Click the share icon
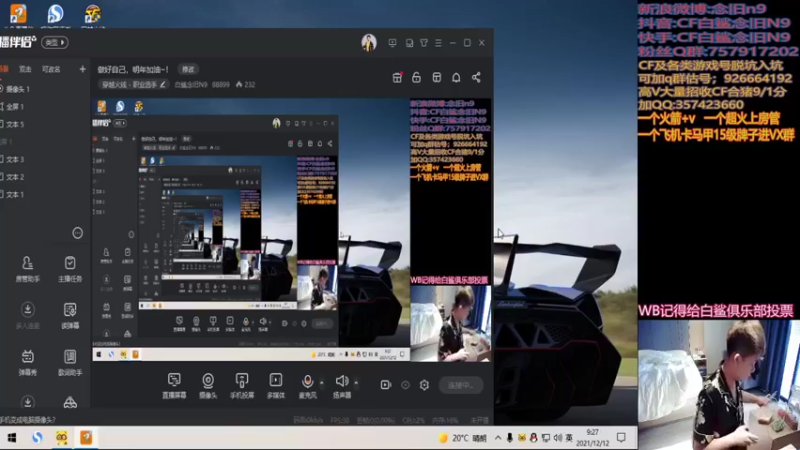 pyautogui.click(x=476, y=77)
